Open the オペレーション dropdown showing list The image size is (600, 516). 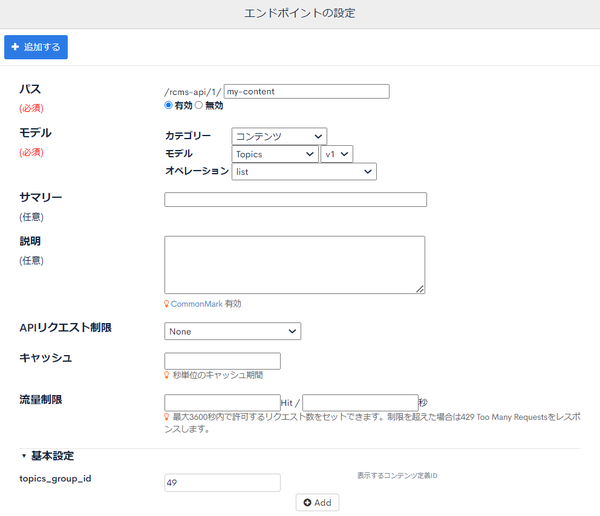coord(304,171)
